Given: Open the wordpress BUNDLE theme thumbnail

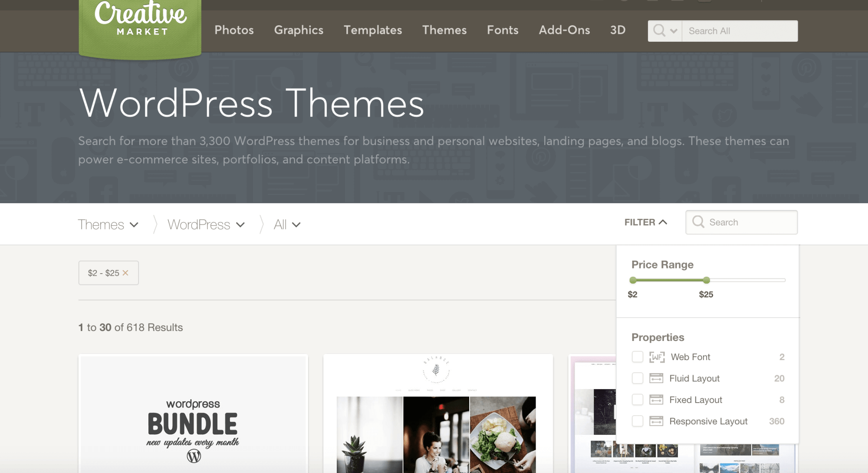Looking at the screenshot, I should pyautogui.click(x=193, y=413).
